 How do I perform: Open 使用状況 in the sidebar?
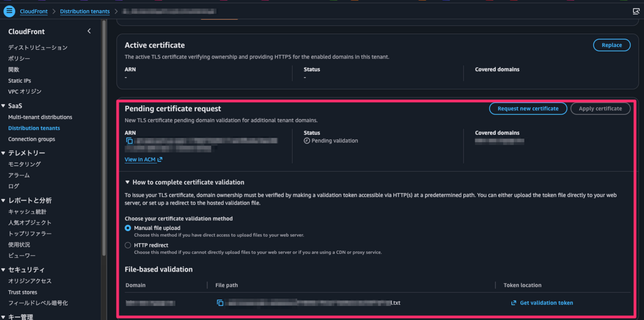pyautogui.click(x=19, y=245)
